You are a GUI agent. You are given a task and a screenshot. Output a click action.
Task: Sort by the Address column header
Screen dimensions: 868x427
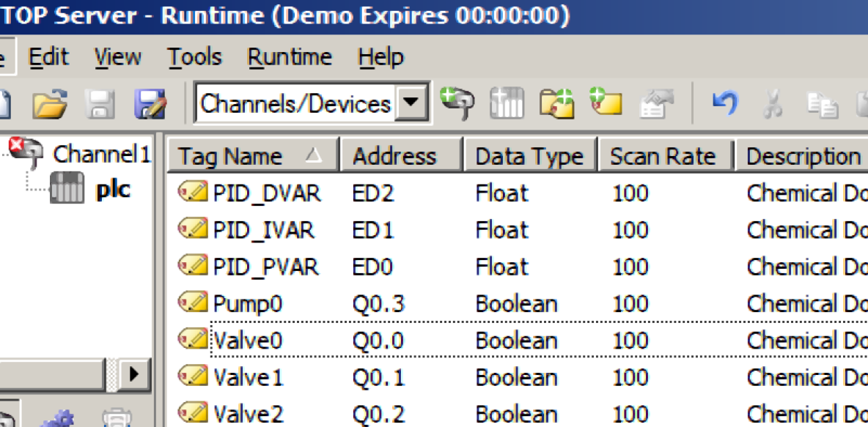click(x=401, y=156)
